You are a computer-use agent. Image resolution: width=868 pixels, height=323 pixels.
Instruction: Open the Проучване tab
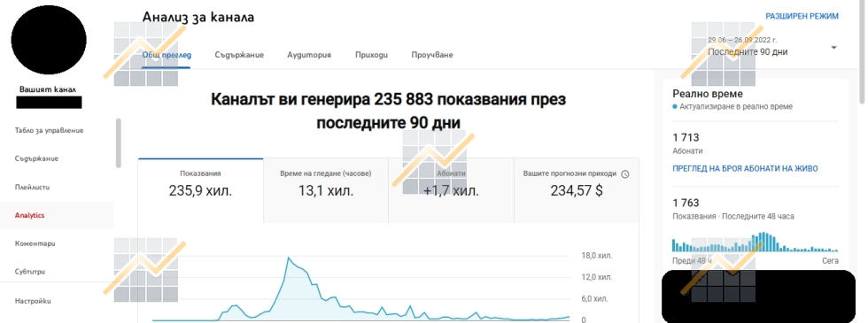coord(432,55)
